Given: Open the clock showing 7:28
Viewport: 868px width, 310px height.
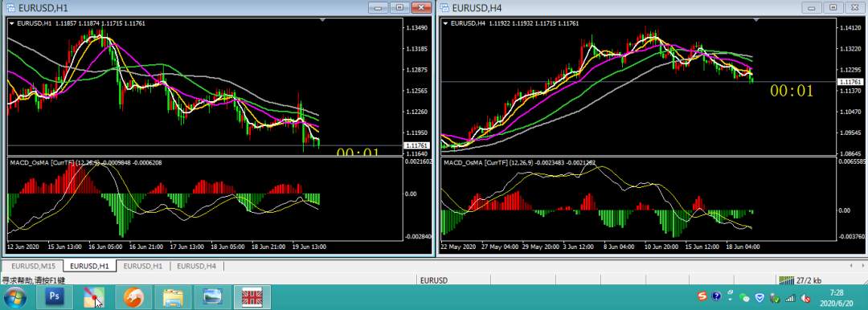Looking at the screenshot, I should (837, 297).
